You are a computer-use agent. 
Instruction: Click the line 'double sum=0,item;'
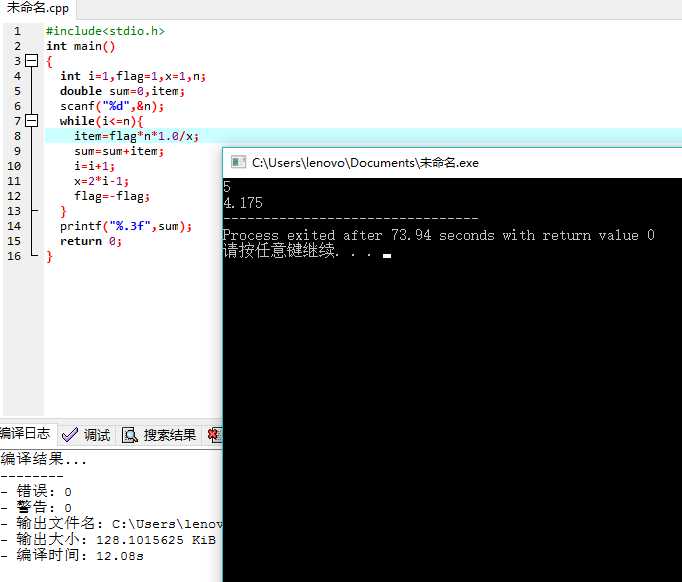[x=123, y=91]
